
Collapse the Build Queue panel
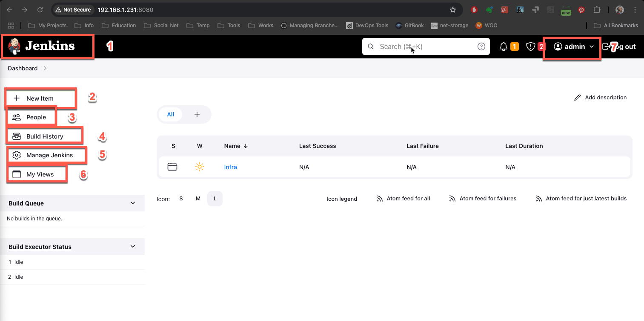tap(133, 203)
